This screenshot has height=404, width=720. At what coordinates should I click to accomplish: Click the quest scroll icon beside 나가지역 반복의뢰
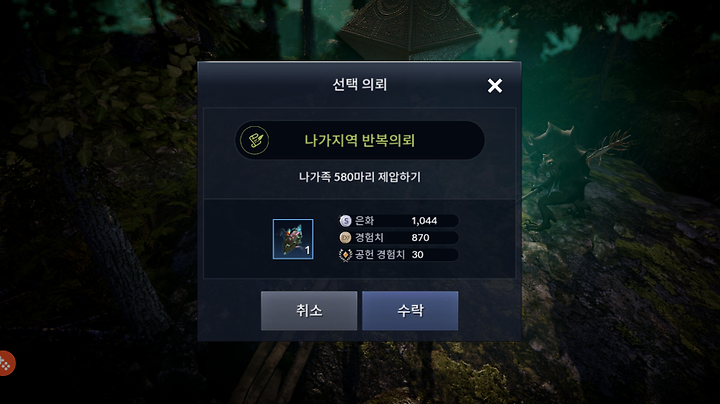coord(255,140)
